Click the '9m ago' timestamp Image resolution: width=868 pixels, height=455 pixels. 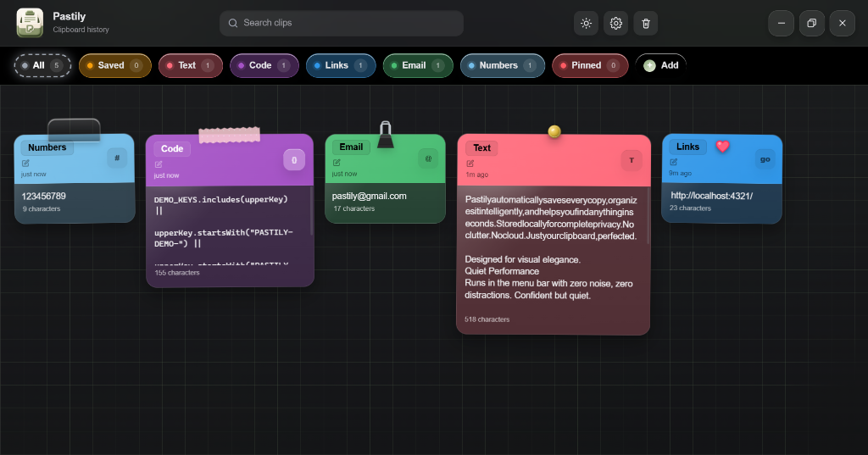point(681,173)
